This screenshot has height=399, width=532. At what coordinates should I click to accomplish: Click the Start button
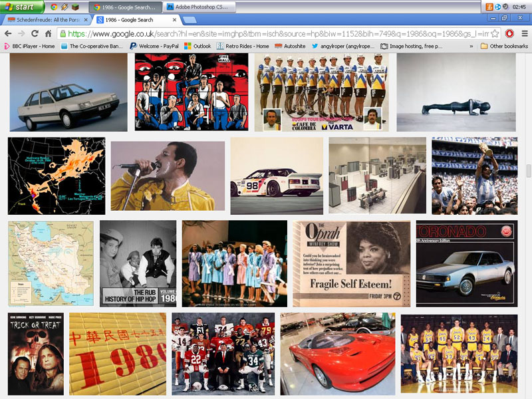click(x=22, y=7)
